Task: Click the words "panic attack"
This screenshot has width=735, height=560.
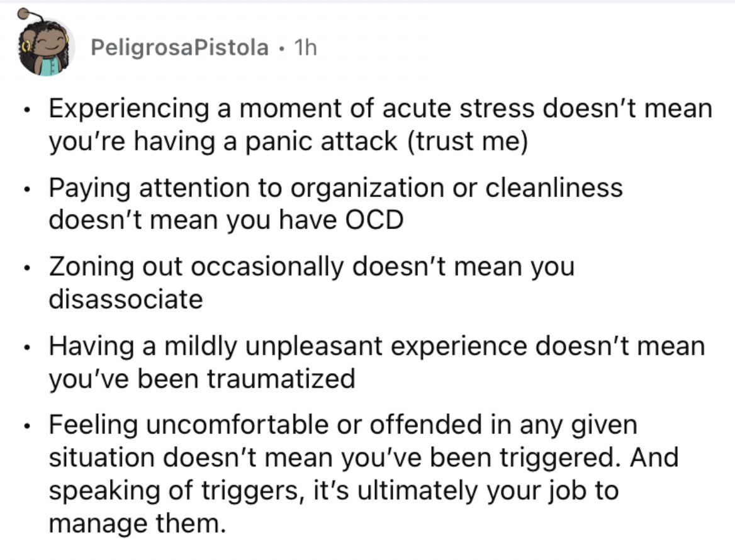Action: (322, 141)
